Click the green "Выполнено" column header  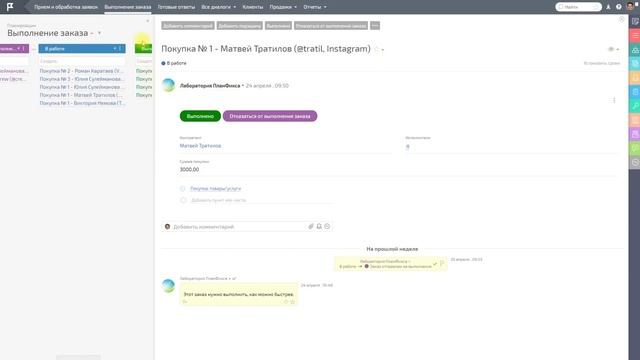coord(144,49)
